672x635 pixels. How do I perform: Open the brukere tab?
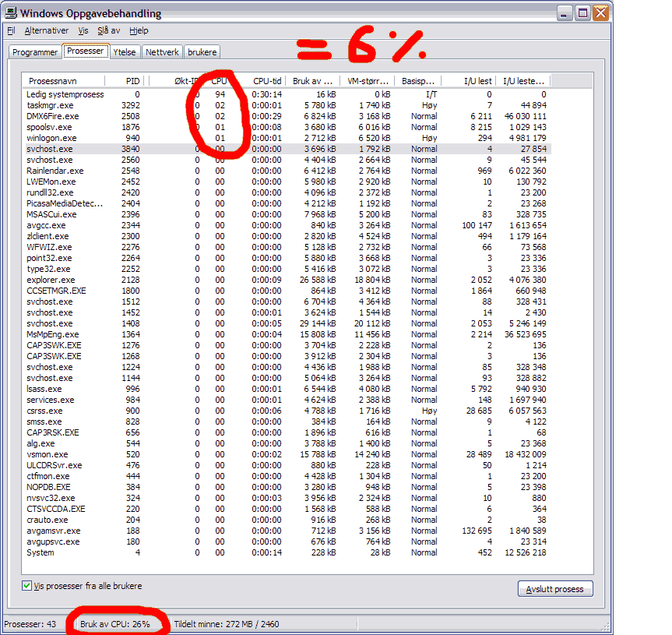coord(202,52)
